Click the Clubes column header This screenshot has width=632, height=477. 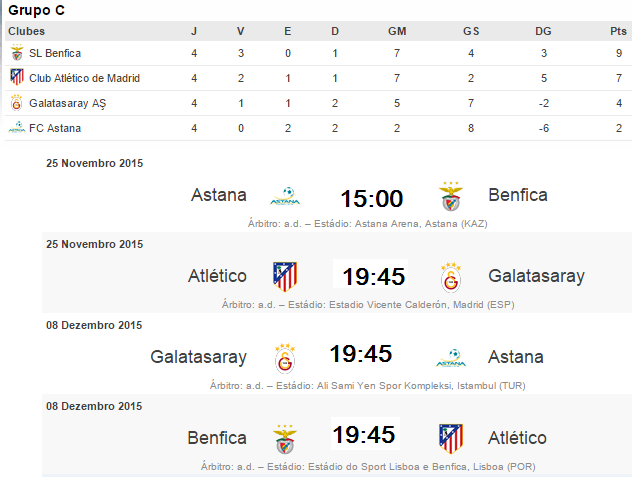pyautogui.click(x=25, y=31)
